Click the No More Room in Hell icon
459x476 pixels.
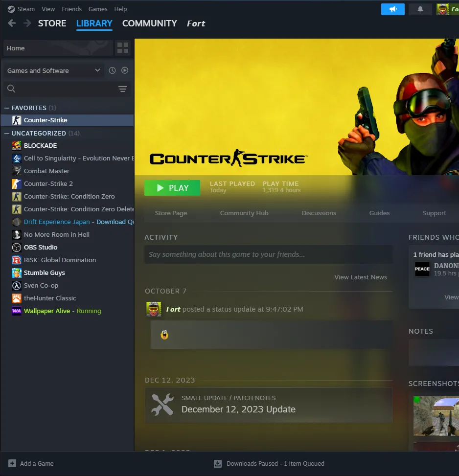pos(17,235)
